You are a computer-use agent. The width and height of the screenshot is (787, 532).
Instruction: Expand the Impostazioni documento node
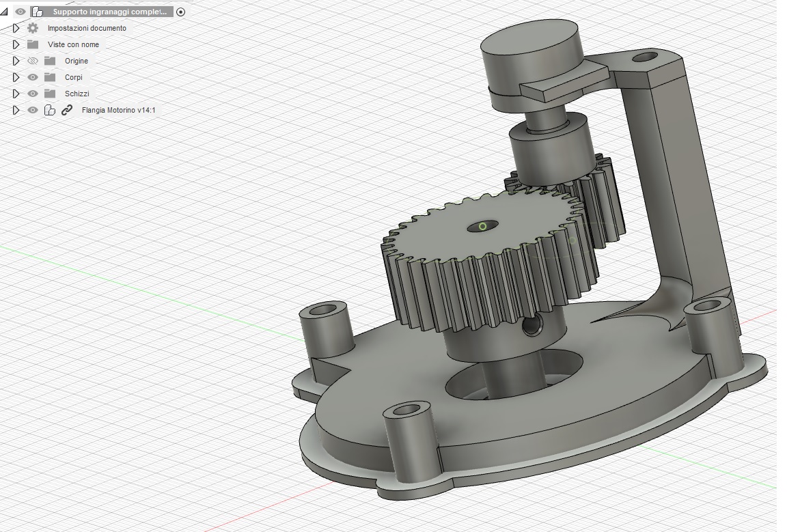click(16, 28)
